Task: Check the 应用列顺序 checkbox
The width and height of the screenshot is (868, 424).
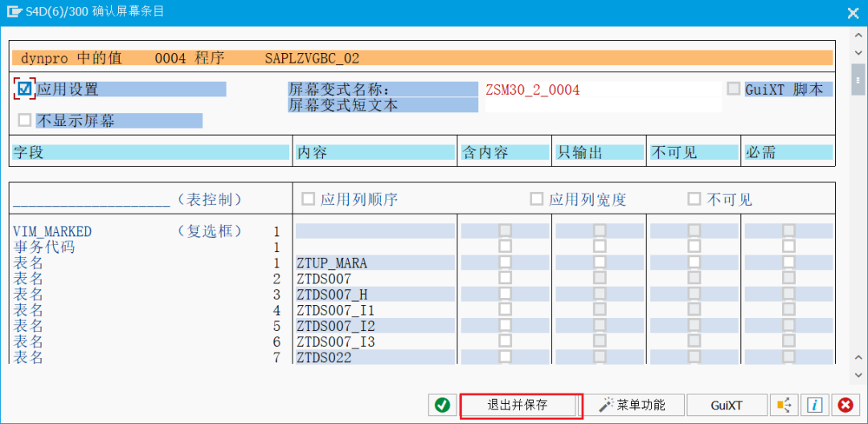Action: tap(308, 198)
